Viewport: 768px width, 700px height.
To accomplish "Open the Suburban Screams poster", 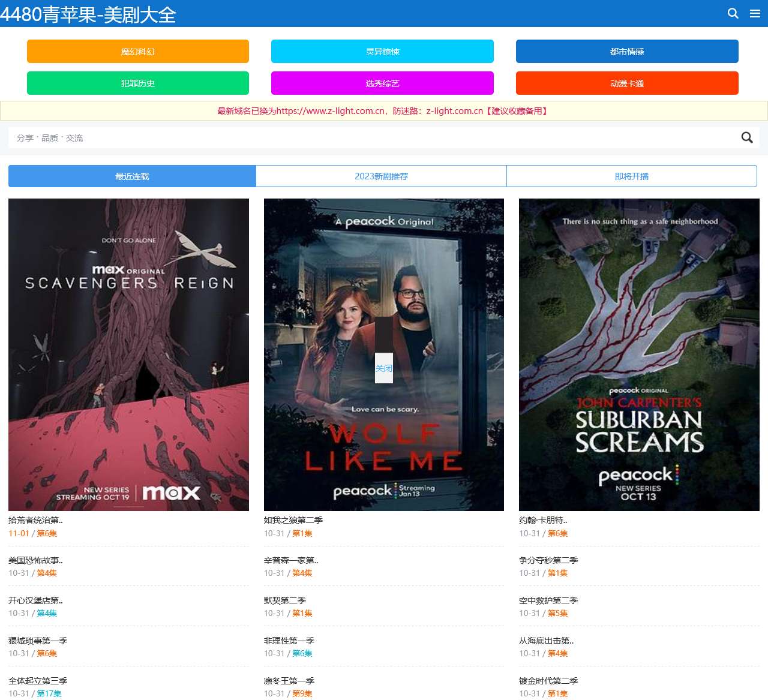I will coord(639,354).
